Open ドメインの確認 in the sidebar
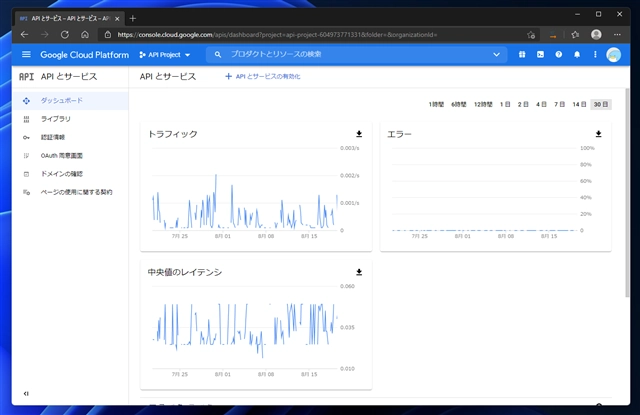The image size is (640, 415). pyautogui.click(x=70, y=174)
